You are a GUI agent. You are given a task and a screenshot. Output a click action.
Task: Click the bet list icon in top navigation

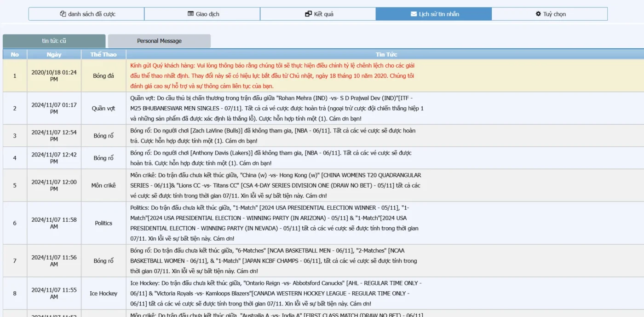[x=63, y=14]
